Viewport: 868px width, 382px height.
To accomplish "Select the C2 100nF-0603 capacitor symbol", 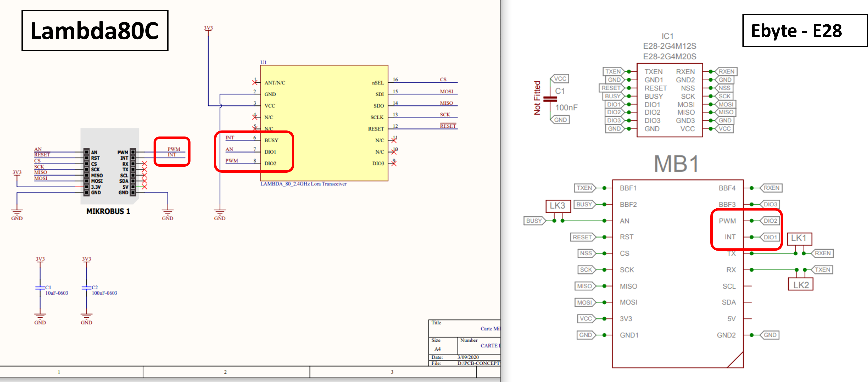I will coord(86,288).
